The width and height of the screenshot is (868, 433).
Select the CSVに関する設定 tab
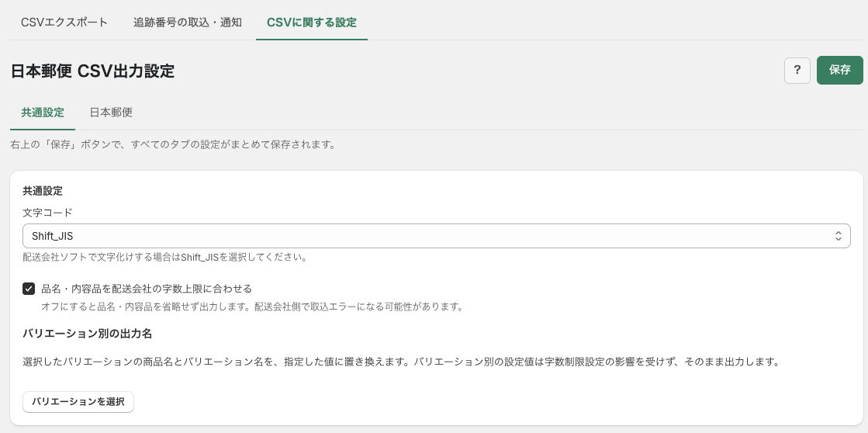pyautogui.click(x=312, y=23)
